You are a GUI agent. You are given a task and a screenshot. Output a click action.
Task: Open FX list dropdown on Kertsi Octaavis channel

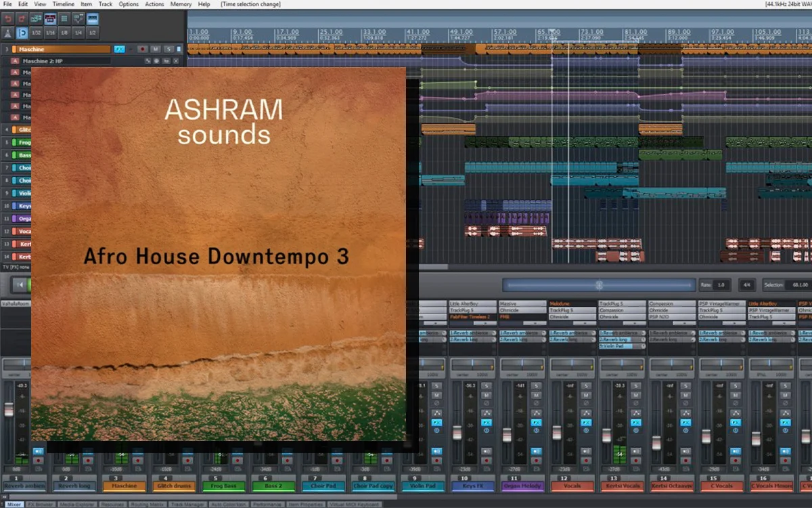point(684,323)
